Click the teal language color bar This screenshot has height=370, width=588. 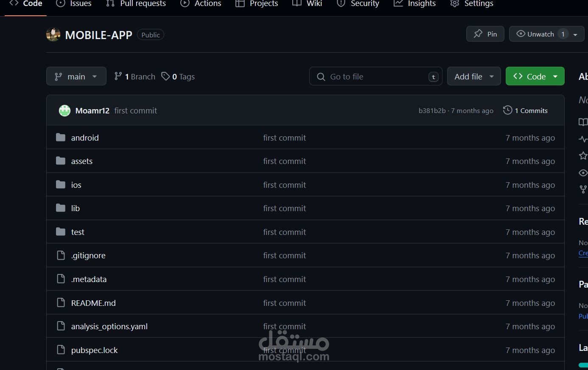click(x=584, y=364)
